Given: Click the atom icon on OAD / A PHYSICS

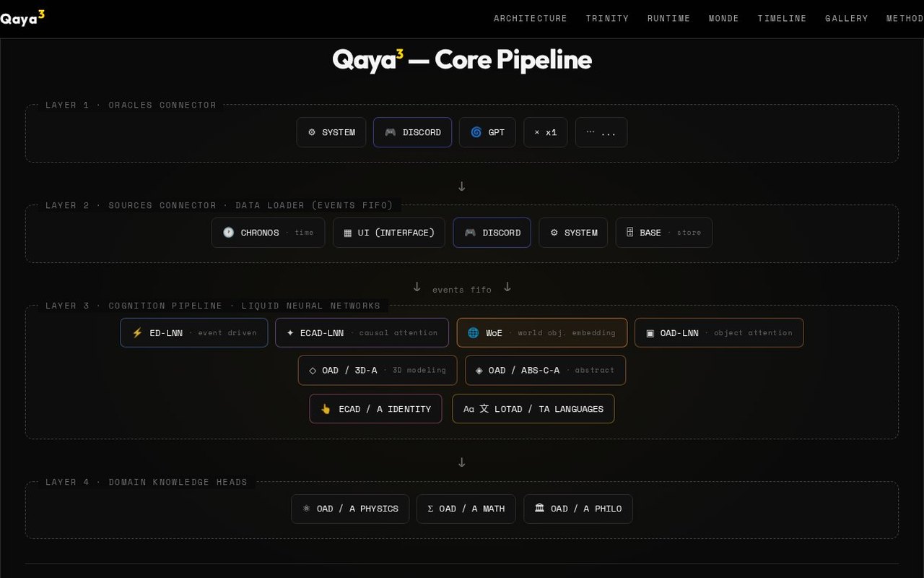Looking at the screenshot, I should click(306, 509).
